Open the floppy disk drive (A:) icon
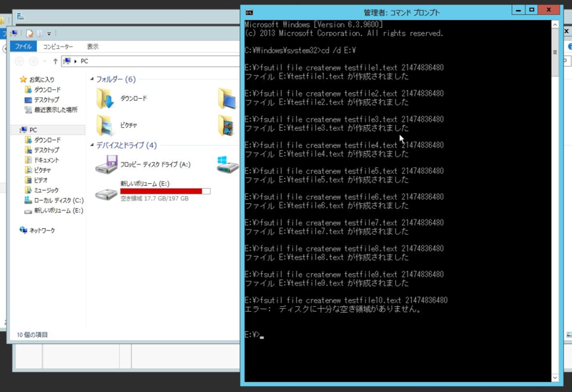572x392 pixels. coord(107,165)
